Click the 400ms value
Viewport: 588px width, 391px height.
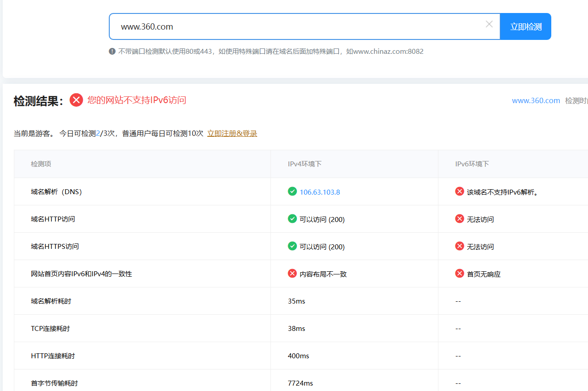click(x=298, y=356)
